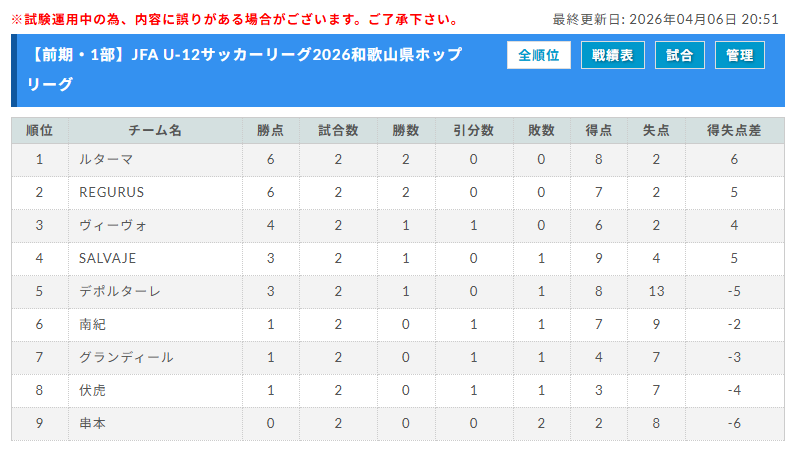
Task: Open the 全順位 standings tab
Action: (539, 56)
